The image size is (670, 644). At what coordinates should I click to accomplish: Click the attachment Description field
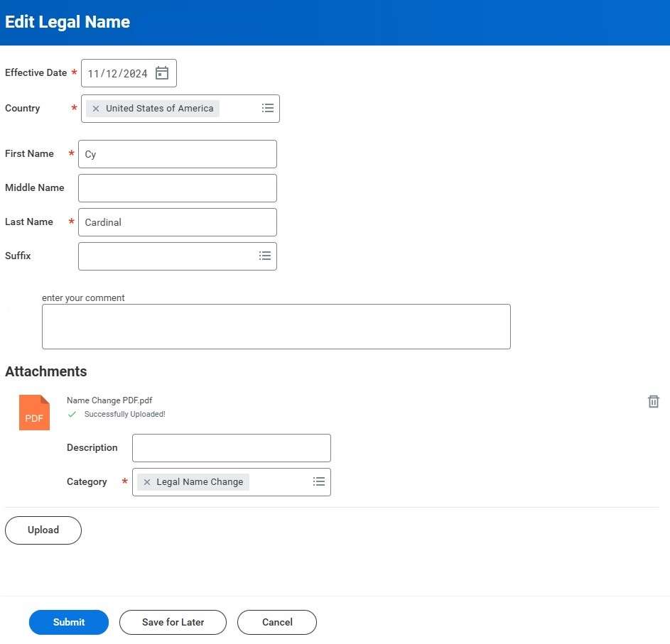(231, 448)
